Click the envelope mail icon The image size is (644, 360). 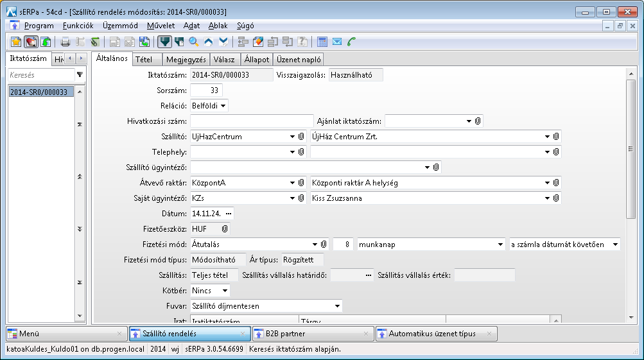[337, 42]
